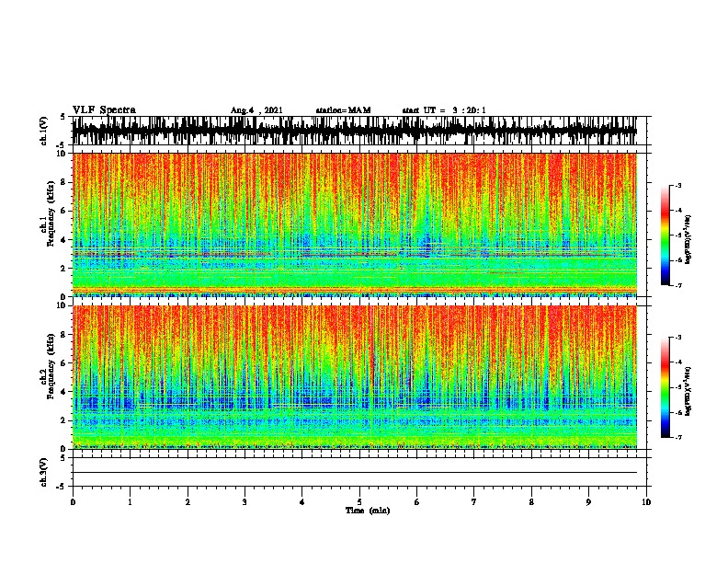Click the "Time (min)" axis label
This screenshot has height=563, width=728.
click(368, 511)
